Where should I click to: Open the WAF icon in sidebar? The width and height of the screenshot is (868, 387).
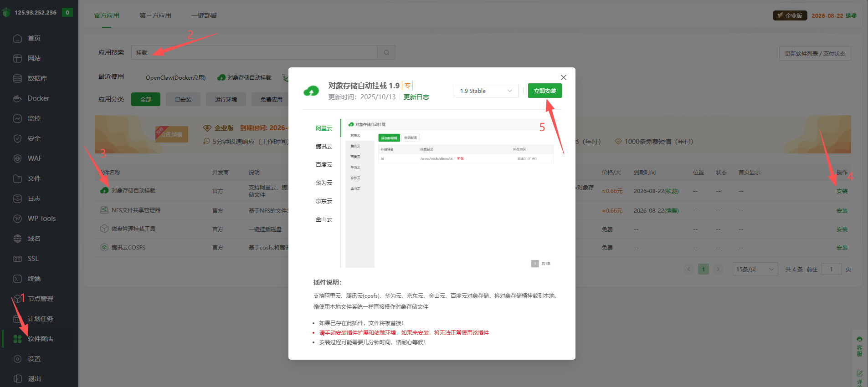pyautogui.click(x=17, y=158)
